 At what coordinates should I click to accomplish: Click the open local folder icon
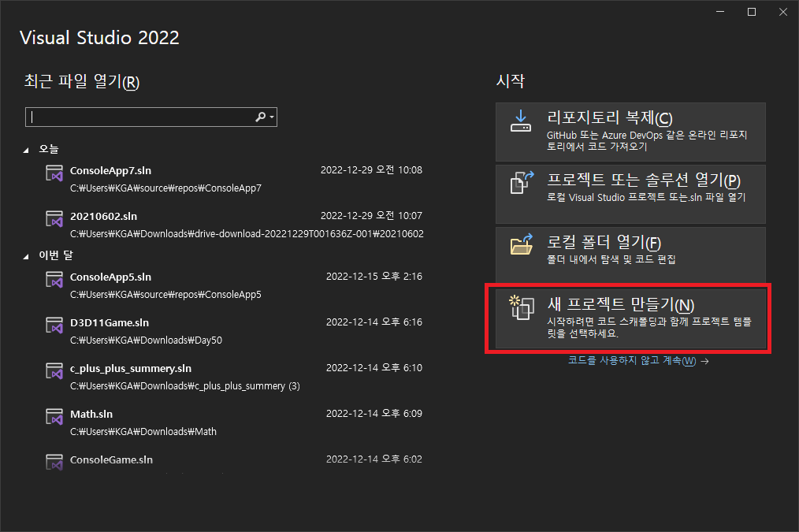[x=522, y=244]
